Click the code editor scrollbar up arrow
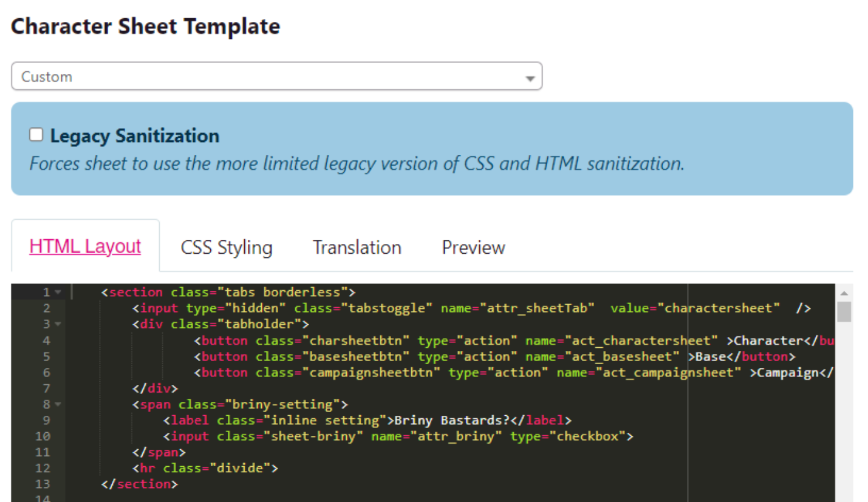This screenshot has width=868, height=502. (x=844, y=293)
